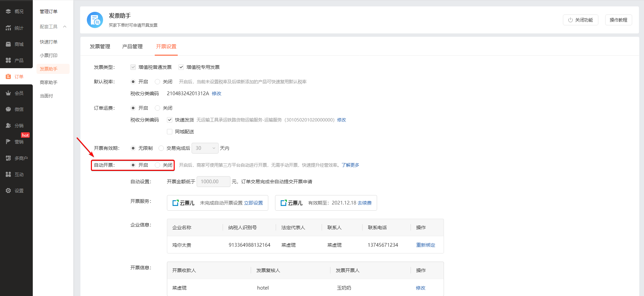Click the 营销 marketing flag icon
The width and height of the screenshot is (644, 296).
[x=8, y=142]
